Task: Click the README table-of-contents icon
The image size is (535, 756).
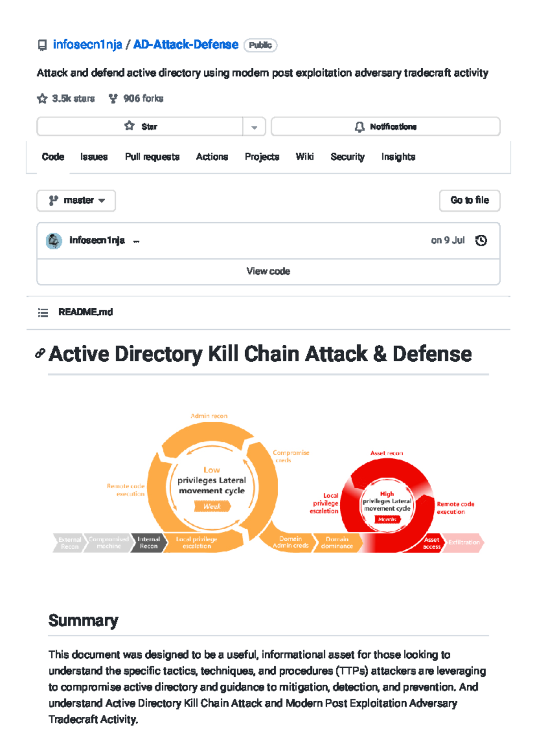Action: [x=43, y=312]
